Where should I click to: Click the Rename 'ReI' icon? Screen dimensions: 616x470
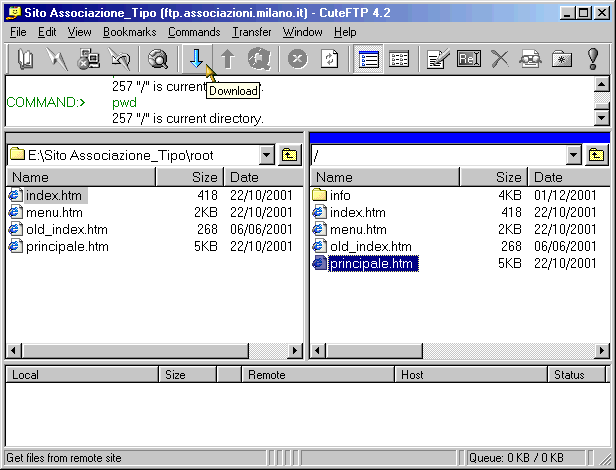tap(469, 59)
